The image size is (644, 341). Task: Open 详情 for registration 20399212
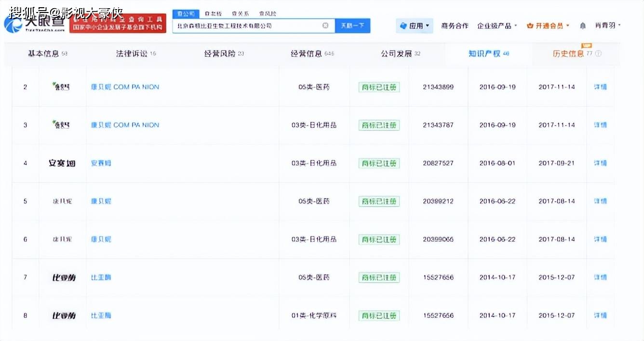pos(600,201)
